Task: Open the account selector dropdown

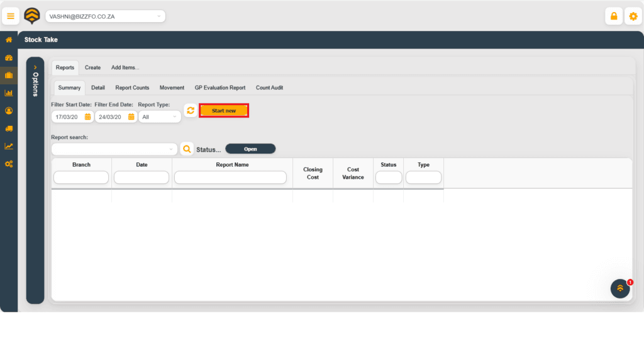Action: (x=104, y=16)
